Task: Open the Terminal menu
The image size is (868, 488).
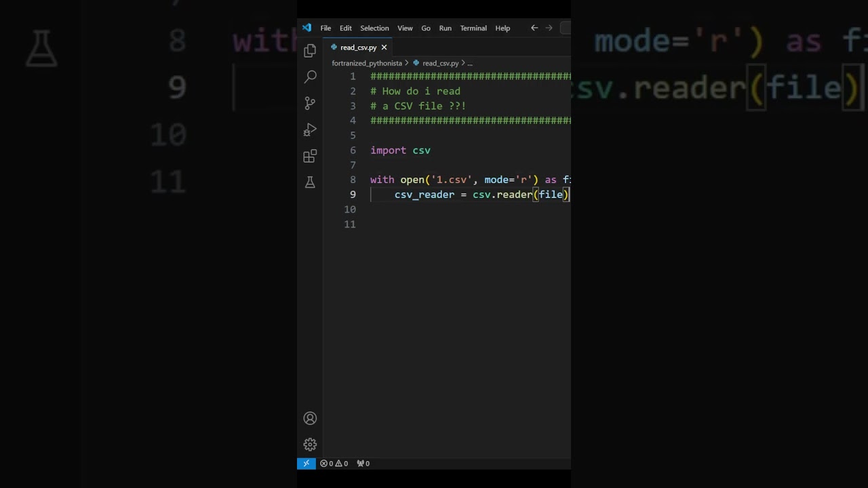Action: [473, 28]
